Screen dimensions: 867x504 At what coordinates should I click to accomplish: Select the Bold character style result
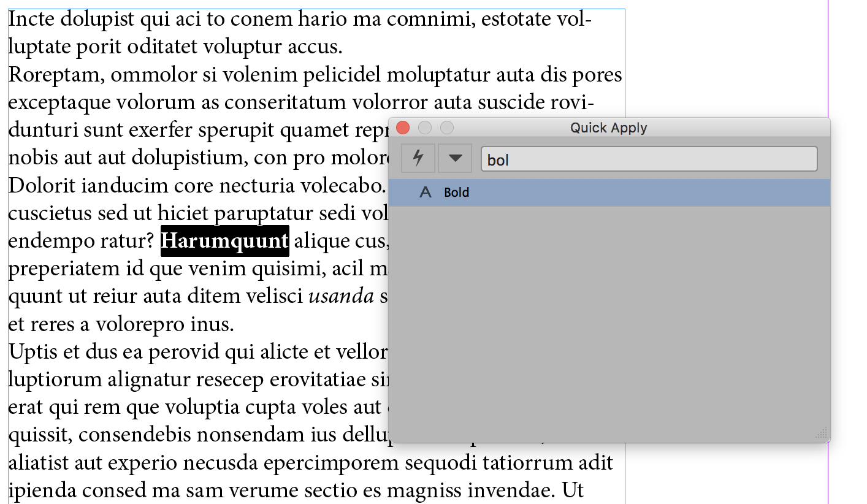pyautogui.click(x=609, y=193)
